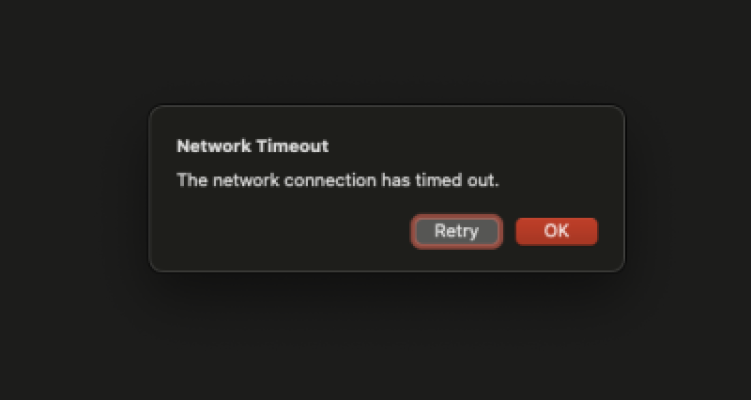
Task: Activate the focused Retry button
Action: click(456, 231)
